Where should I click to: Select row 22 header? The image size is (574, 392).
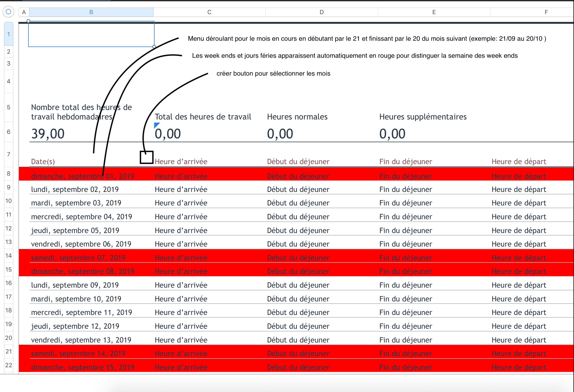[9, 365]
